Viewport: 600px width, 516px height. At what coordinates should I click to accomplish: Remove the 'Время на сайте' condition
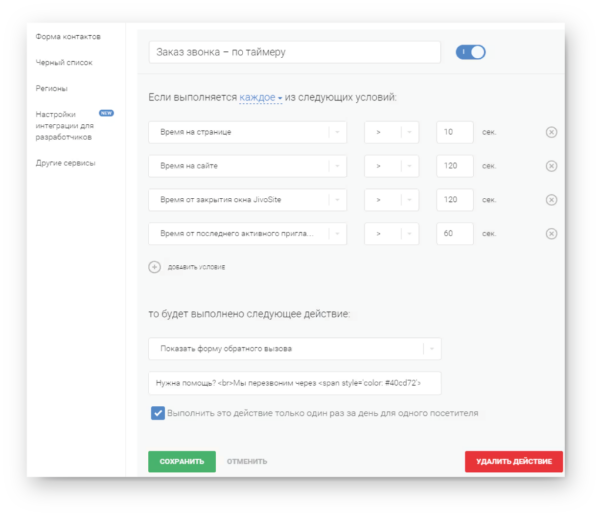pyautogui.click(x=551, y=166)
